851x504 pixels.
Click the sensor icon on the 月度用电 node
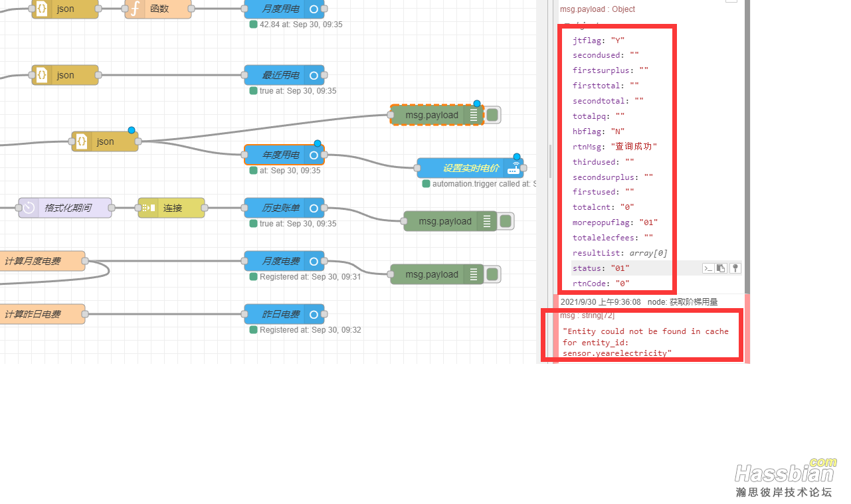tap(314, 9)
